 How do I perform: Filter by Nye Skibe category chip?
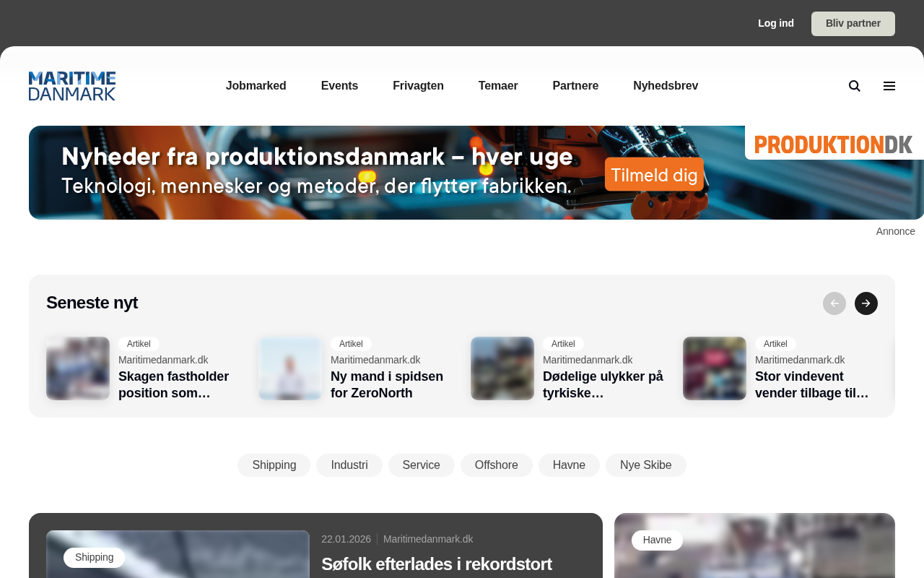646,465
